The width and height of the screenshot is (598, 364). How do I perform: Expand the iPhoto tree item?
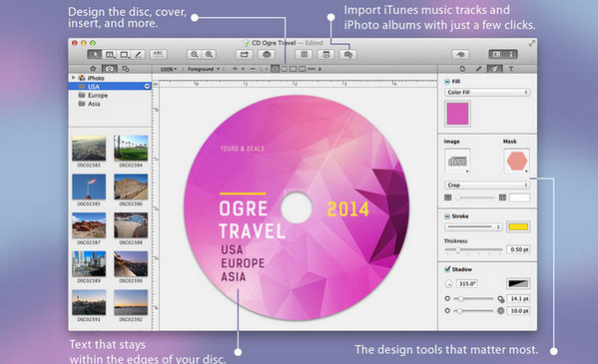coord(73,78)
